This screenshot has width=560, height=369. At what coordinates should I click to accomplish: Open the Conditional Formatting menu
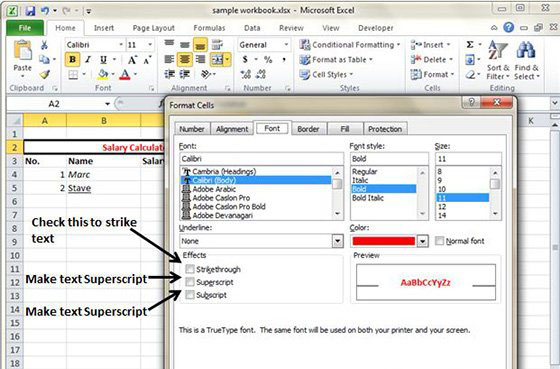tap(350, 45)
